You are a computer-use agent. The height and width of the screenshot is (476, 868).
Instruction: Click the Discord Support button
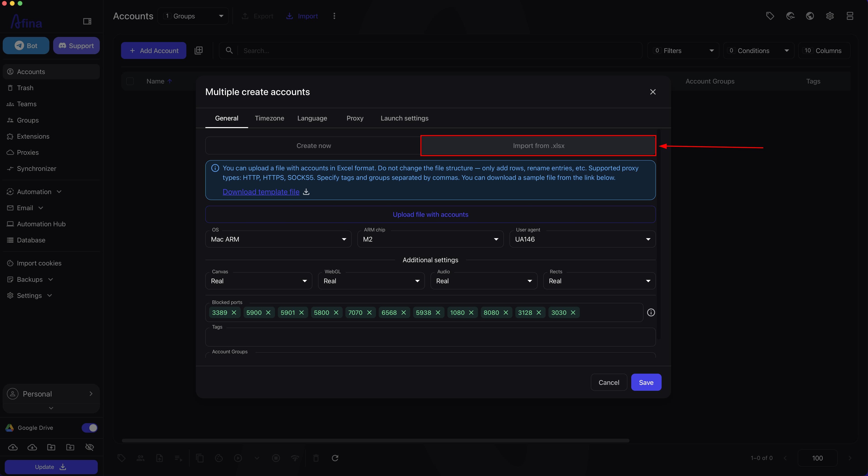pos(76,45)
